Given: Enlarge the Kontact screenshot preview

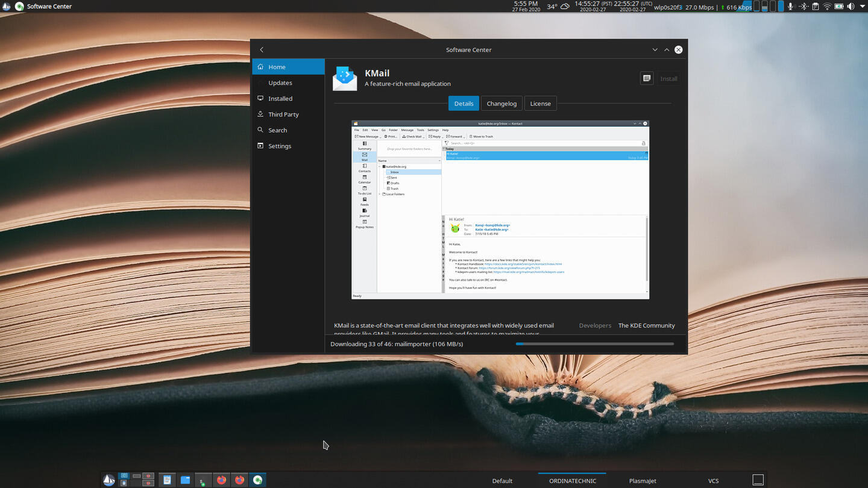Looking at the screenshot, I should pos(500,210).
